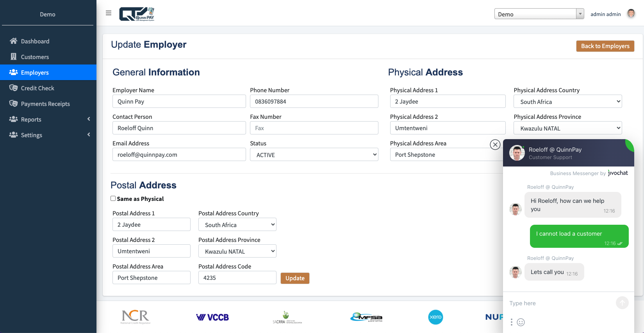Click the MFSA logo in footer
The height and width of the screenshot is (333, 644).
366,317
